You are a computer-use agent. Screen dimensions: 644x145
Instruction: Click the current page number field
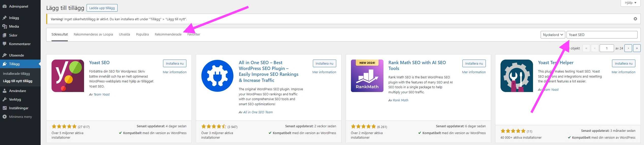pyautogui.click(x=607, y=48)
